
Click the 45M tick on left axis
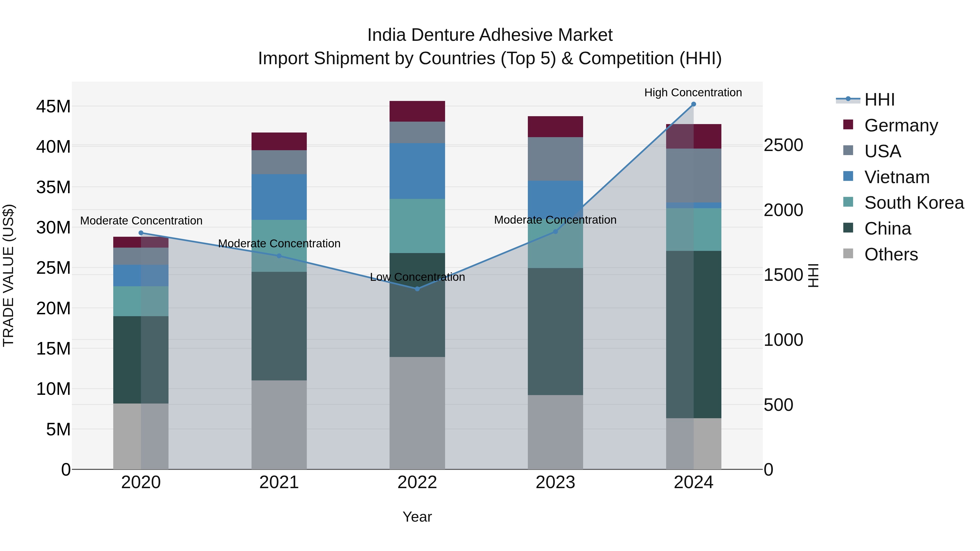(x=54, y=106)
